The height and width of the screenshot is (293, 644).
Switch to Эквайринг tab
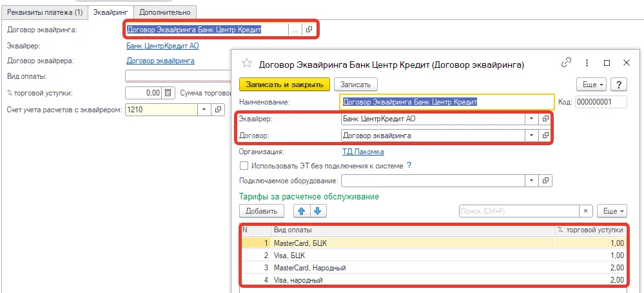[111, 12]
